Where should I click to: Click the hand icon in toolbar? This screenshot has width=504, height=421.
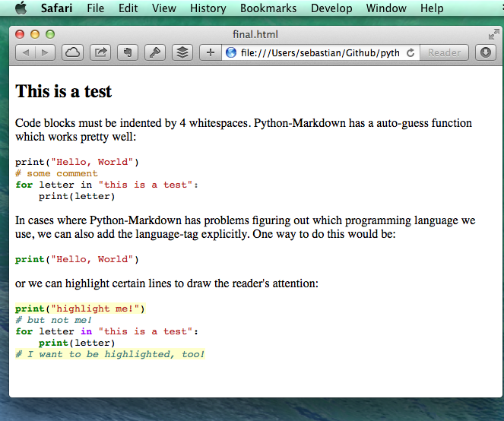coord(127,52)
